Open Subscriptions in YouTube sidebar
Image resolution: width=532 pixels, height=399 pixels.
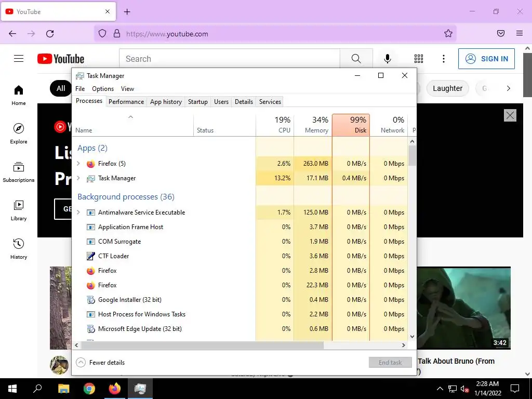tap(19, 172)
